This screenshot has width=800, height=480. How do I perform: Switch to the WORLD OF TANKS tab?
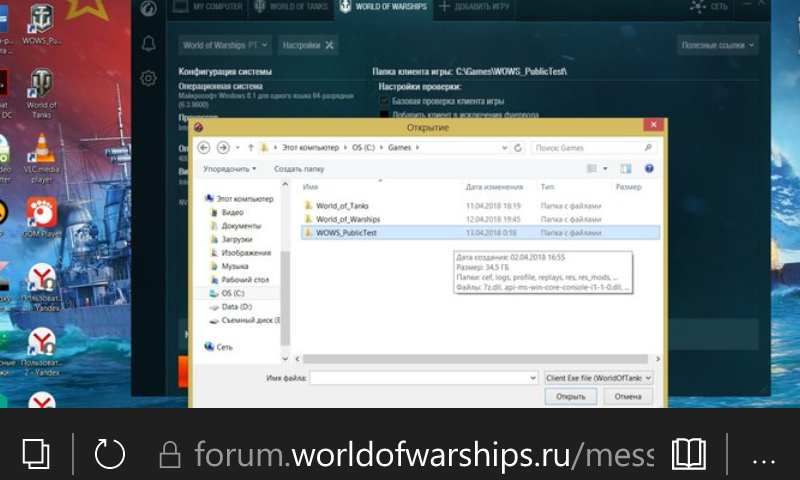click(x=291, y=7)
